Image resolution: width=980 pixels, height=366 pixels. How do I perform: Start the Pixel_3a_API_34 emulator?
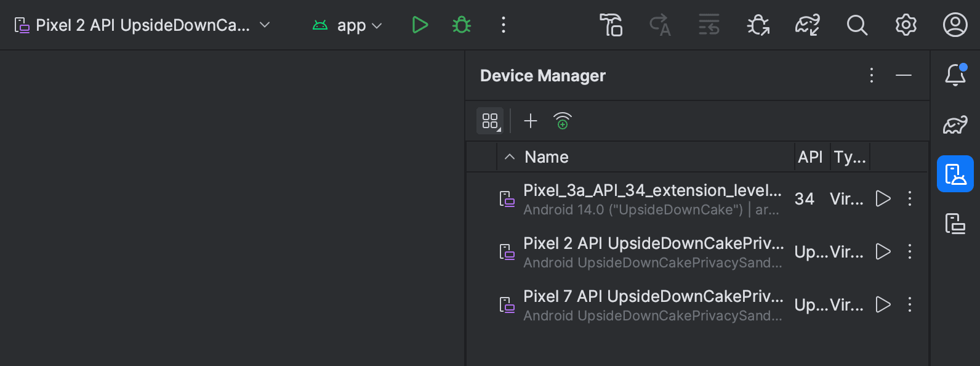click(883, 198)
